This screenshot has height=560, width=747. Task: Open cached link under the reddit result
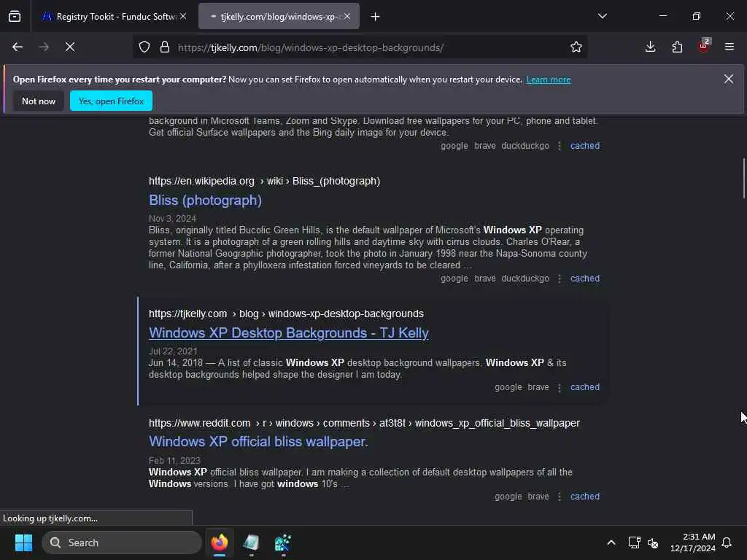pyautogui.click(x=585, y=497)
